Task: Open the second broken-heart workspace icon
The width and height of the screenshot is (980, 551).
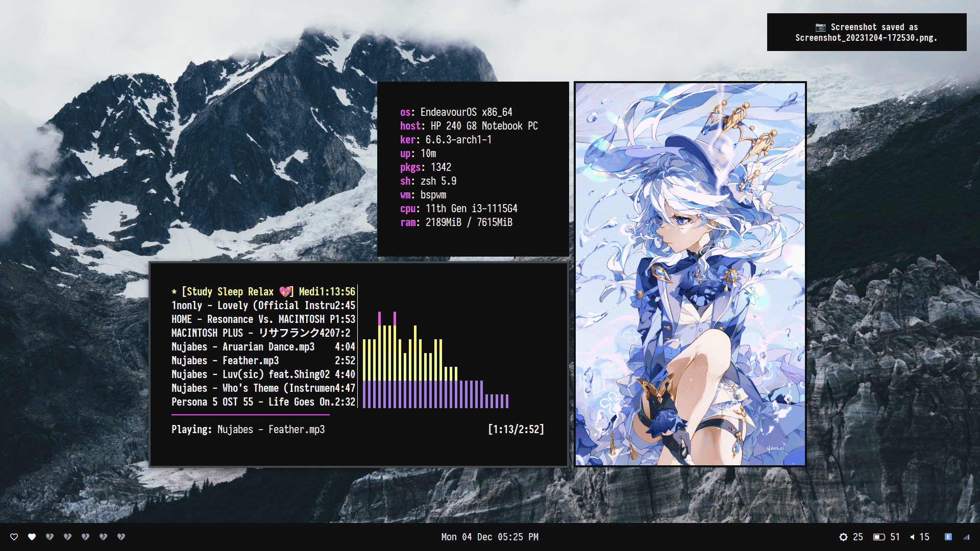Action: click(x=67, y=537)
